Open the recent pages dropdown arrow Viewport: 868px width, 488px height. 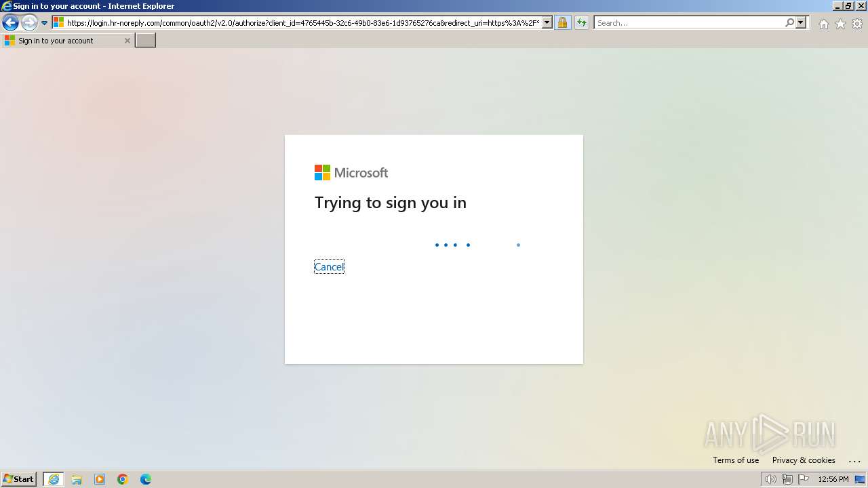click(x=45, y=23)
